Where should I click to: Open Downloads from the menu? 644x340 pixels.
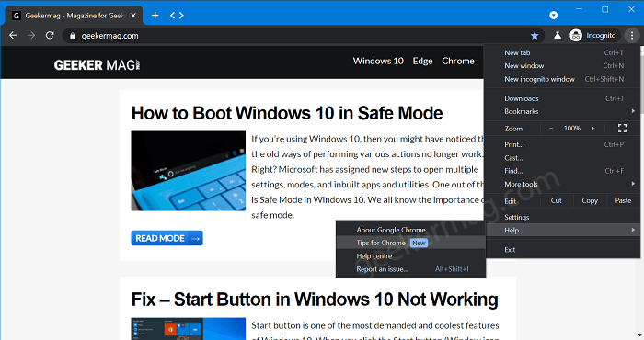click(563, 98)
